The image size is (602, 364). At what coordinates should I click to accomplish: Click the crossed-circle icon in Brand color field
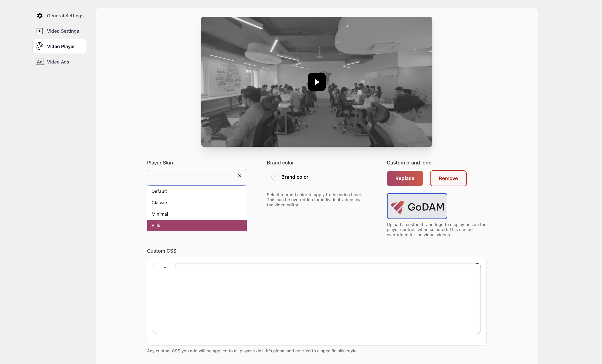pyautogui.click(x=275, y=177)
